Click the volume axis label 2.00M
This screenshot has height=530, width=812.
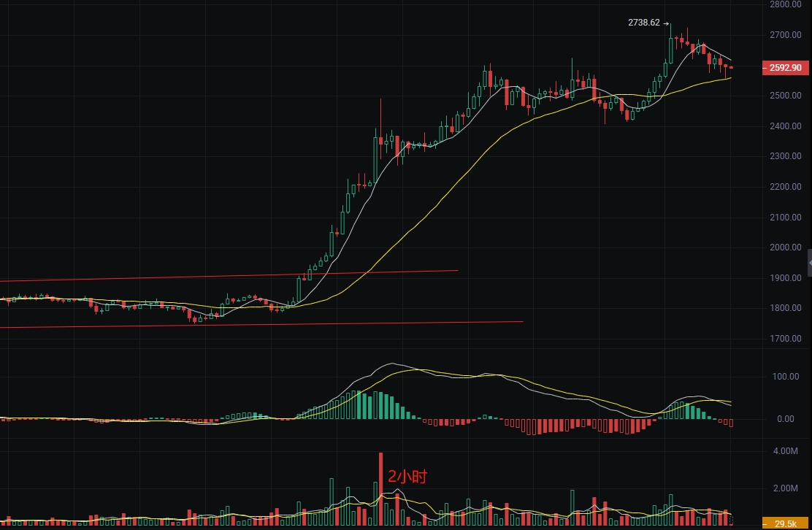786,488
